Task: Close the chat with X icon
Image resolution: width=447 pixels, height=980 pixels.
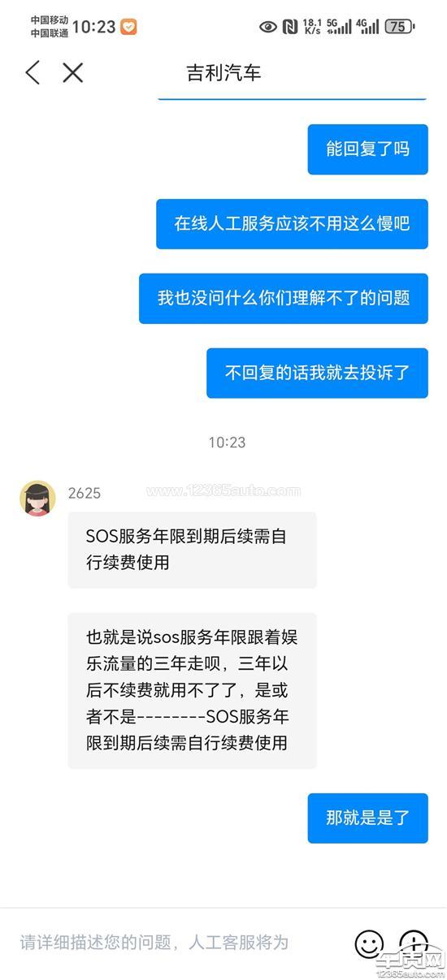Action: [x=73, y=73]
